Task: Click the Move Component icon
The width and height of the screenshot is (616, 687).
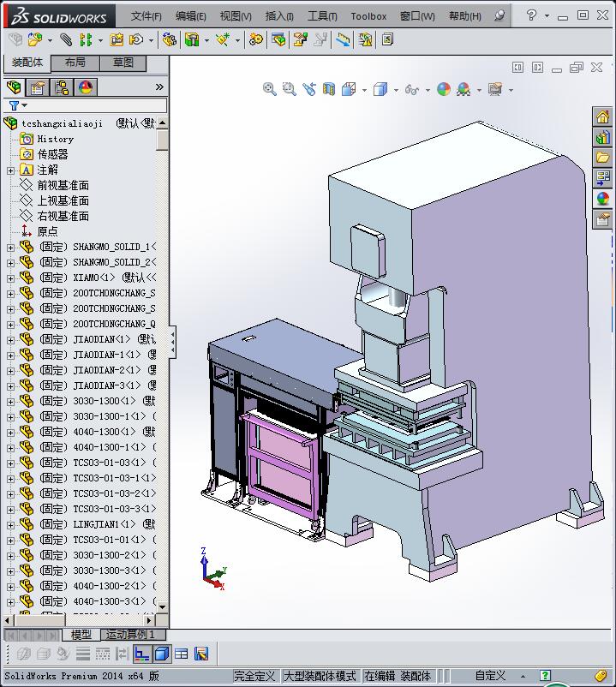Action: 136,40
